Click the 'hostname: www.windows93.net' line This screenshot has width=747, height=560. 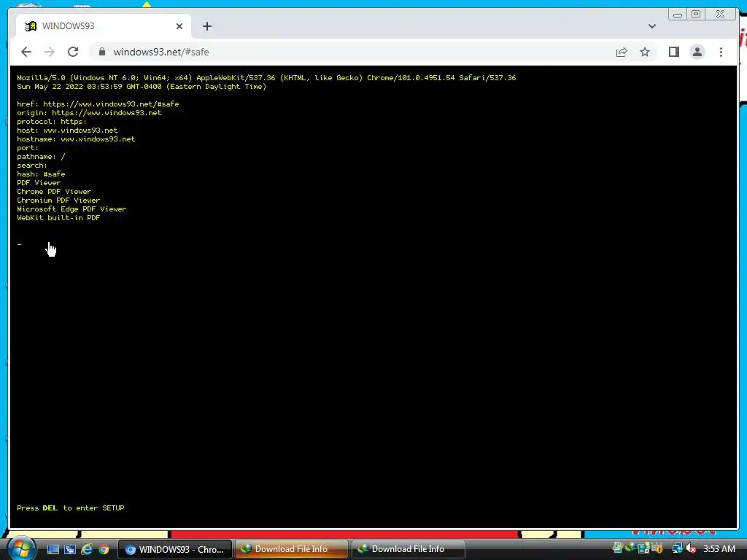tap(76, 139)
